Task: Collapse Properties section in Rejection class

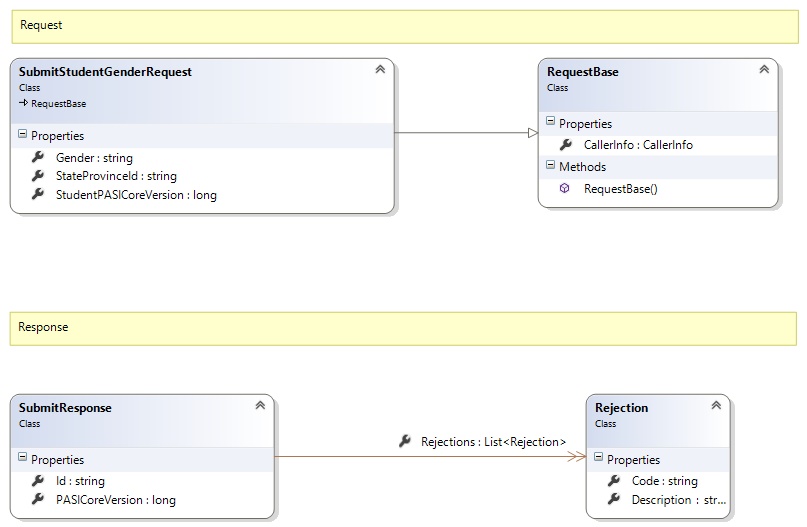Action: click(x=598, y=459)
